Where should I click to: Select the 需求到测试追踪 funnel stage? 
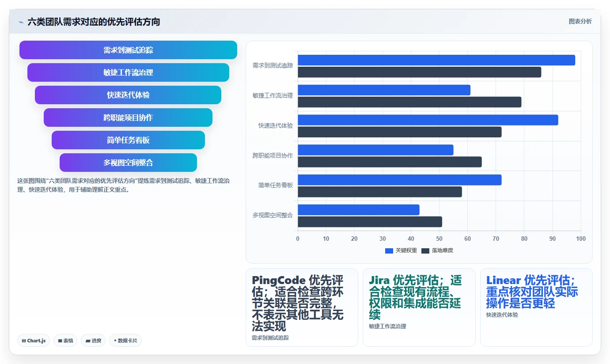[x=128, y=50]
